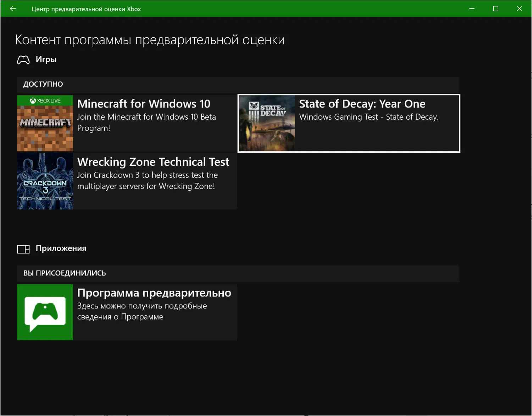Click the Центр предварительной оценки Xbox title
532x416 pixels.
(x=87, y=9)
